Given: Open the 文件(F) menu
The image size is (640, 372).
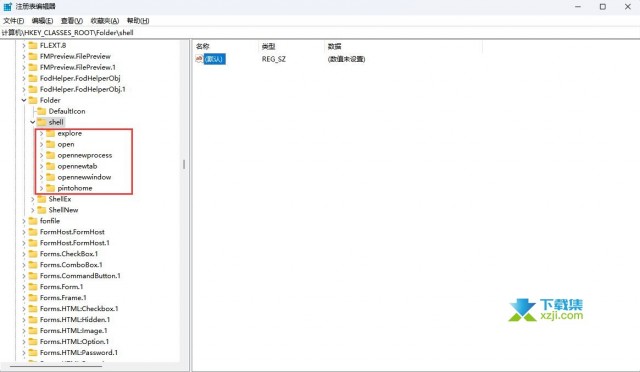Looking at the screenshot, I should point(13,20).
